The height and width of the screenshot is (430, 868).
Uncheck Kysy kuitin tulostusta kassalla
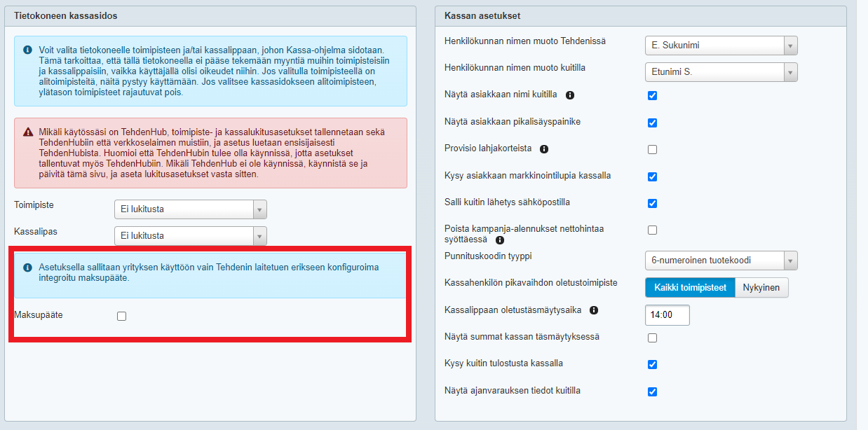click(x=652, y=364)
